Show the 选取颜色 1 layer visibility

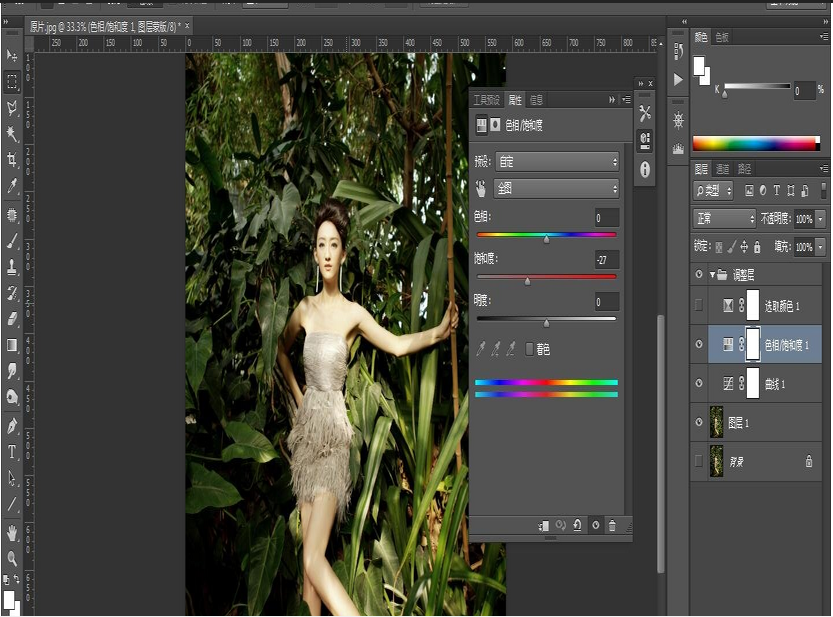[x=697, y=305]
